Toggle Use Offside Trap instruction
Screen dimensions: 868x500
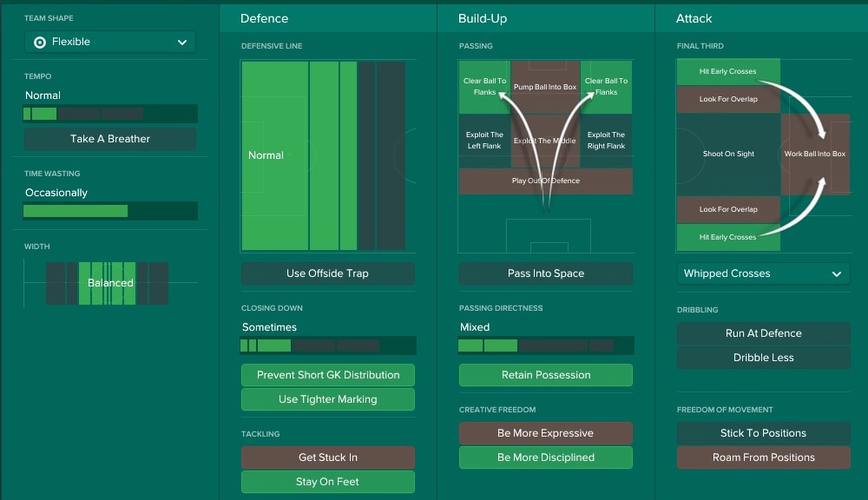coord(327,273)
